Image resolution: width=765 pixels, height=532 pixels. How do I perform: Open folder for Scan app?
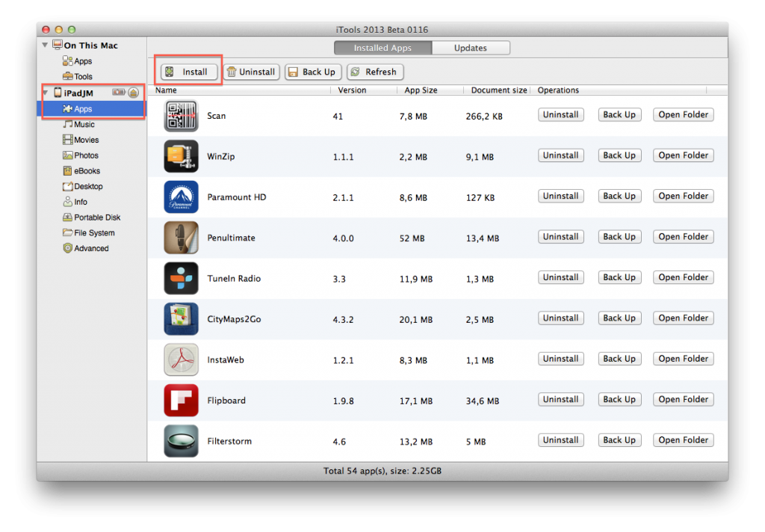684,115
